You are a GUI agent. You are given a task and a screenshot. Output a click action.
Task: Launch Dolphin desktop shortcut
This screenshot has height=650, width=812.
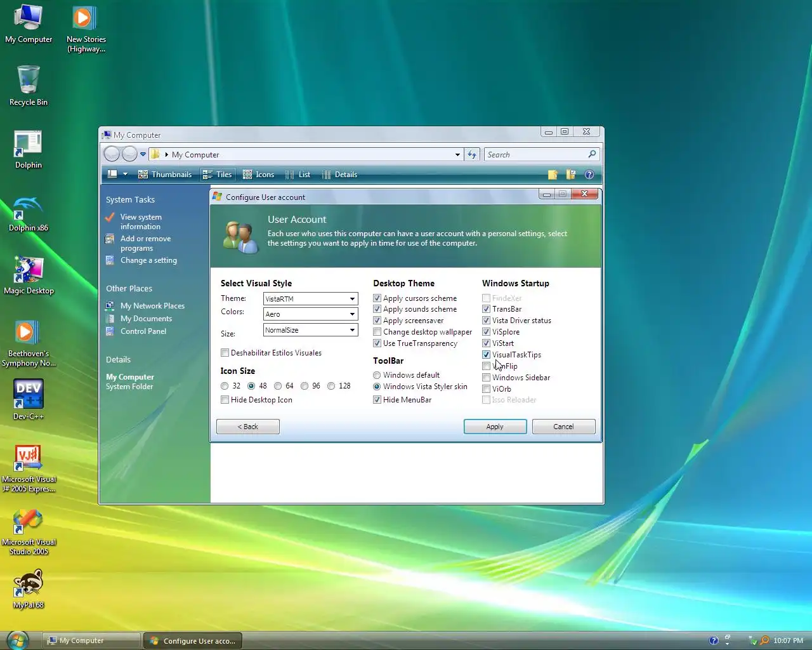(28, 150)
